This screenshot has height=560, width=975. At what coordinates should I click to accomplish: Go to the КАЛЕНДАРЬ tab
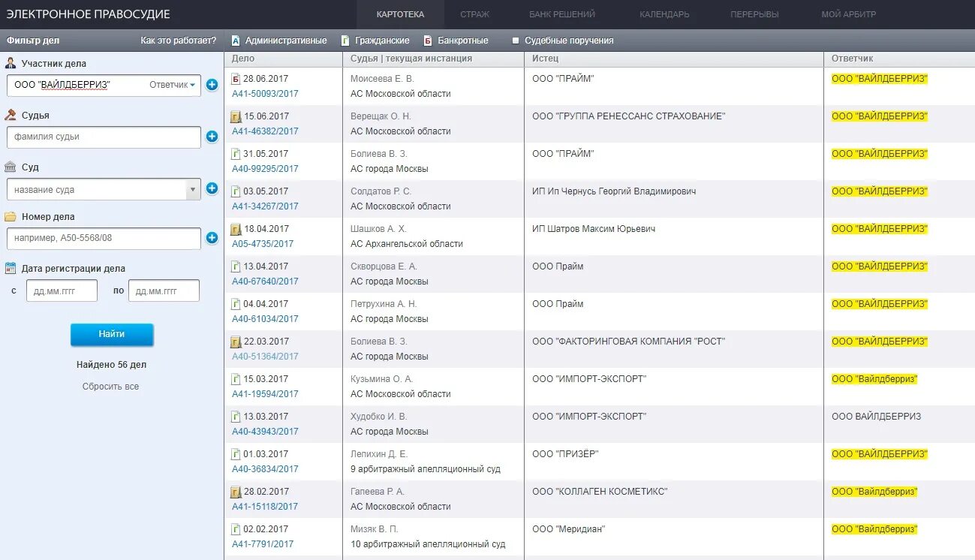[x=664, y=14]
